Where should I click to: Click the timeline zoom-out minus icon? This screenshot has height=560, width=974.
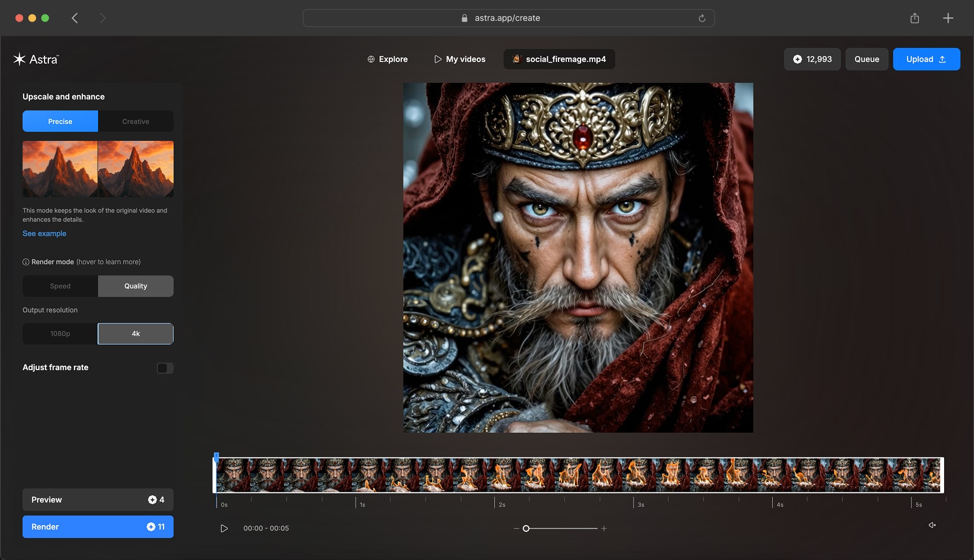[516, 528]
